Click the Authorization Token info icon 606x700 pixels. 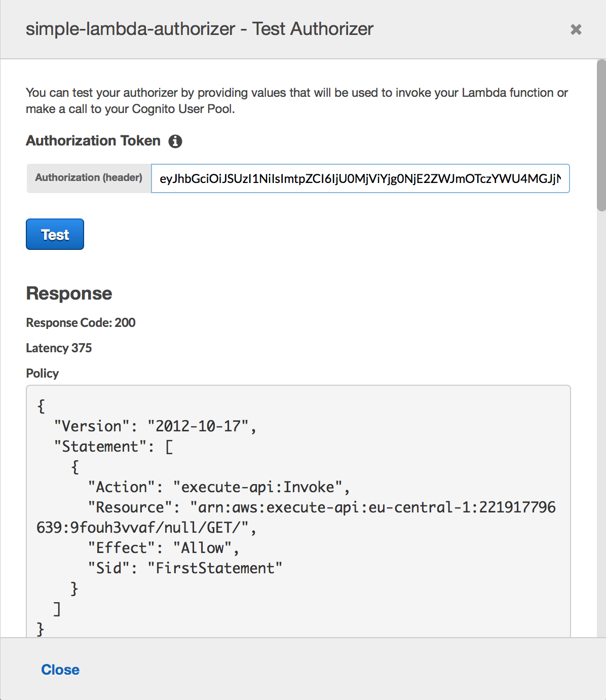tap(175, 141)
